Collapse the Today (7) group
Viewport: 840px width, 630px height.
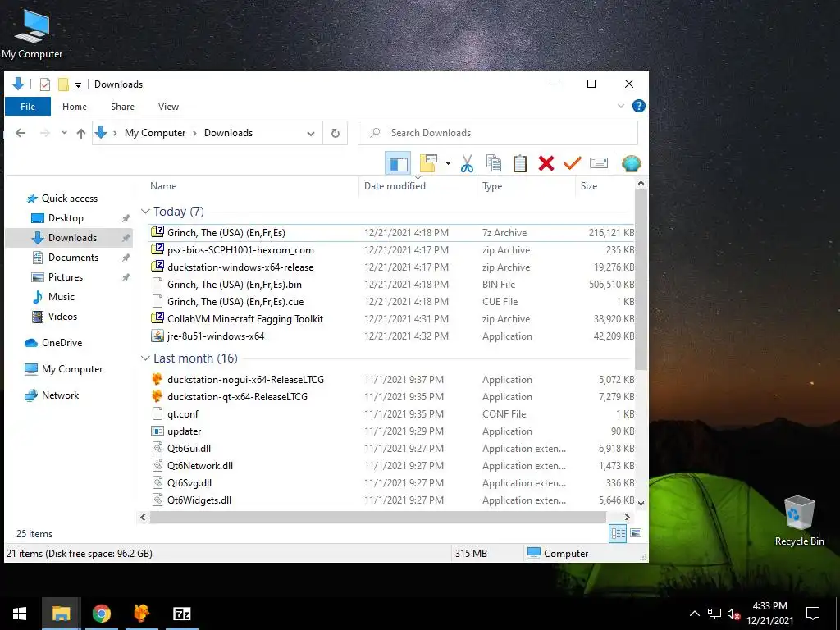[145, 212]
